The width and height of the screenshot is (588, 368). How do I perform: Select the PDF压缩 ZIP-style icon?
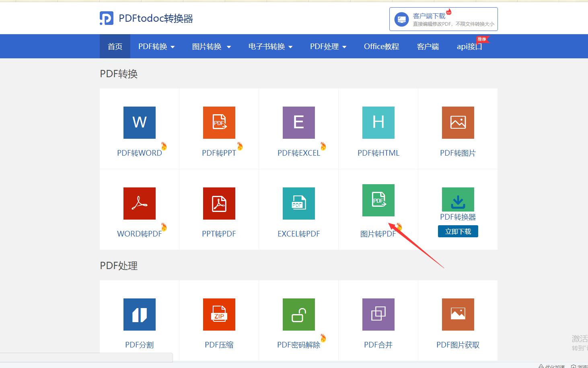219,315
